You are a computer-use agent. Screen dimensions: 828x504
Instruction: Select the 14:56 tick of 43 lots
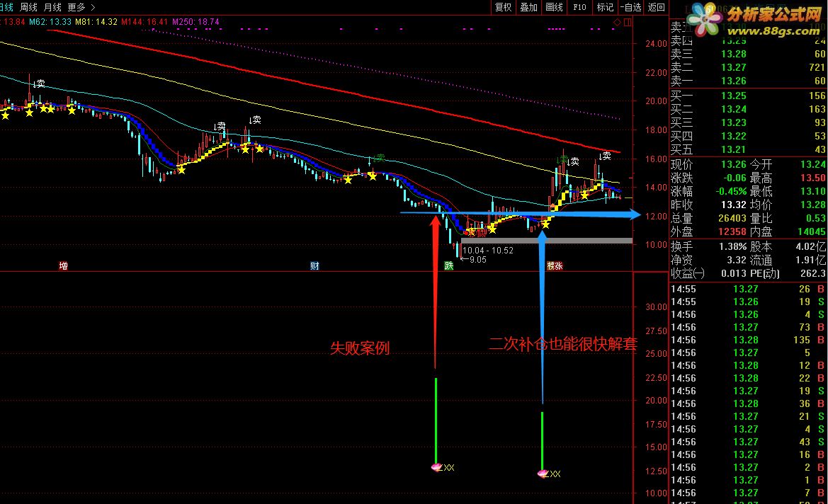point(748,442)
